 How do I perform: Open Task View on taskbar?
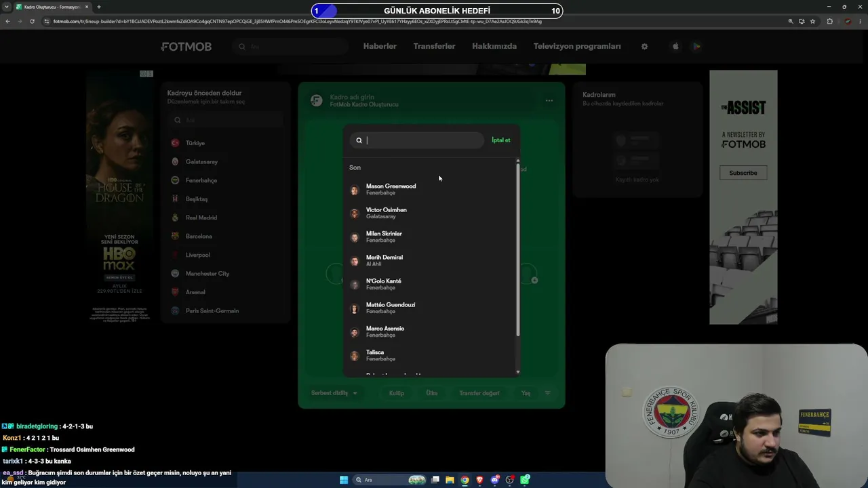[x=435, y=480]
